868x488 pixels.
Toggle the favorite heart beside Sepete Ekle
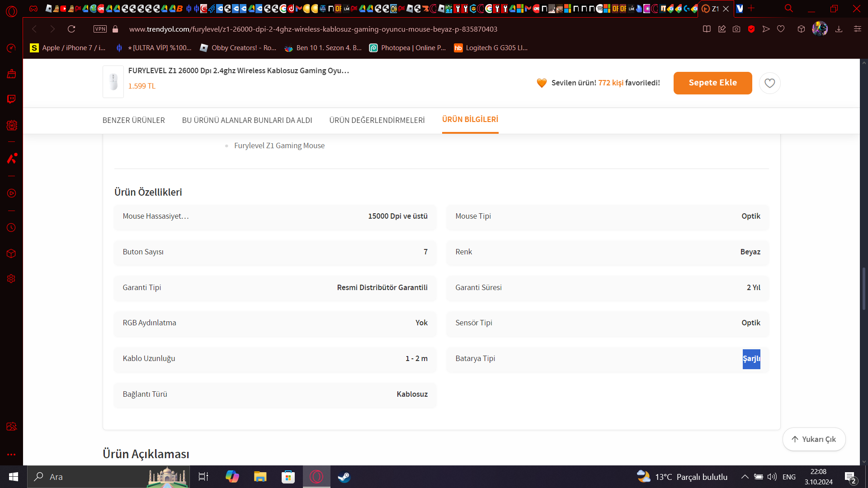click(x=769, y=83)
